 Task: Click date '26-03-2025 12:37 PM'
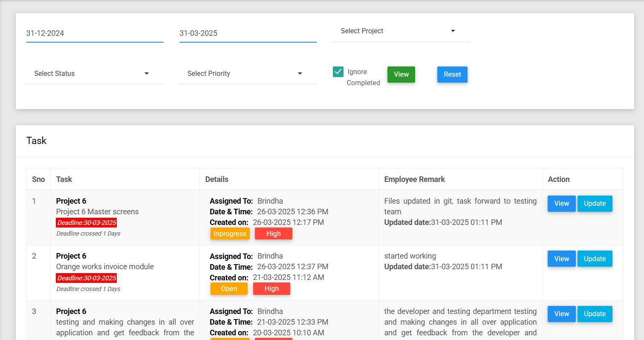coord(293,267)
